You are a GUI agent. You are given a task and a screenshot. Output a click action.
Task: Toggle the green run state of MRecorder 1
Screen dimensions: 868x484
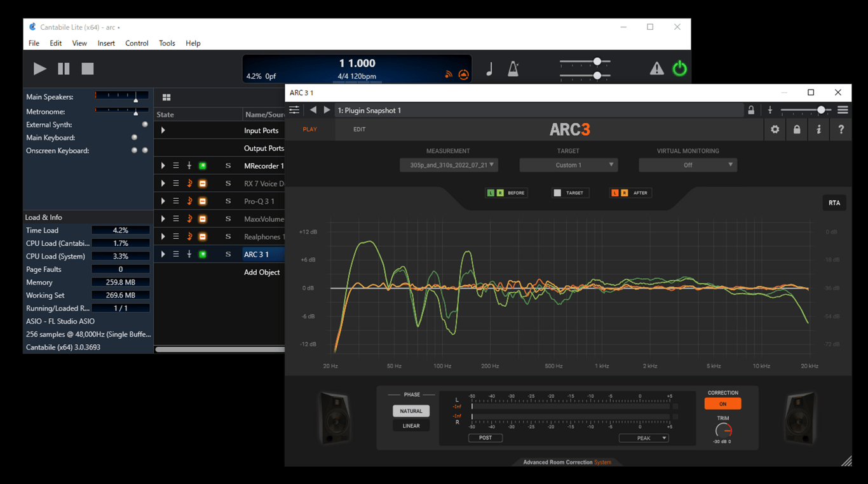203,166
